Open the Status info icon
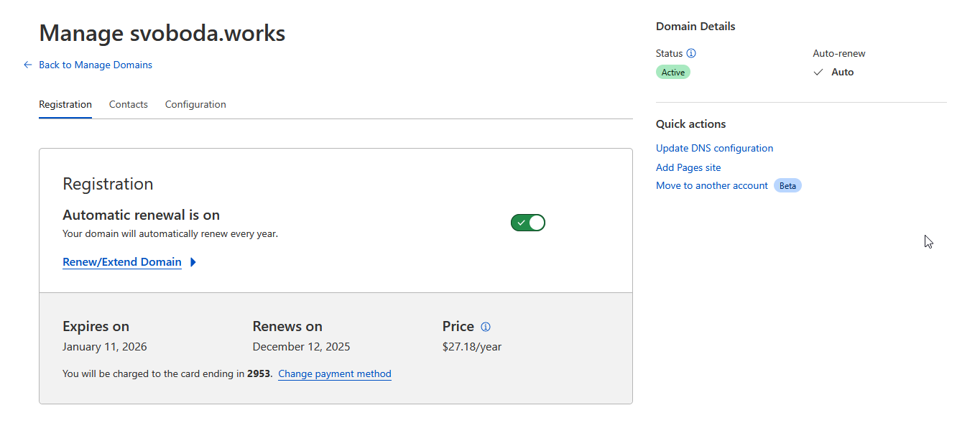Viewport: 980px width, 446px height. pyautogui.click(x=691, y=53)
